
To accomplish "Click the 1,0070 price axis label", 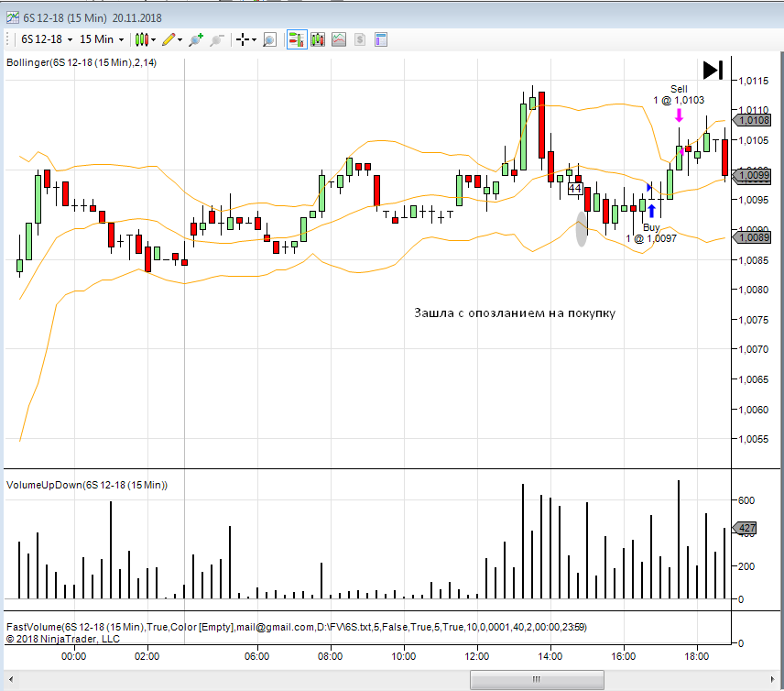I will tap(754, 349).
